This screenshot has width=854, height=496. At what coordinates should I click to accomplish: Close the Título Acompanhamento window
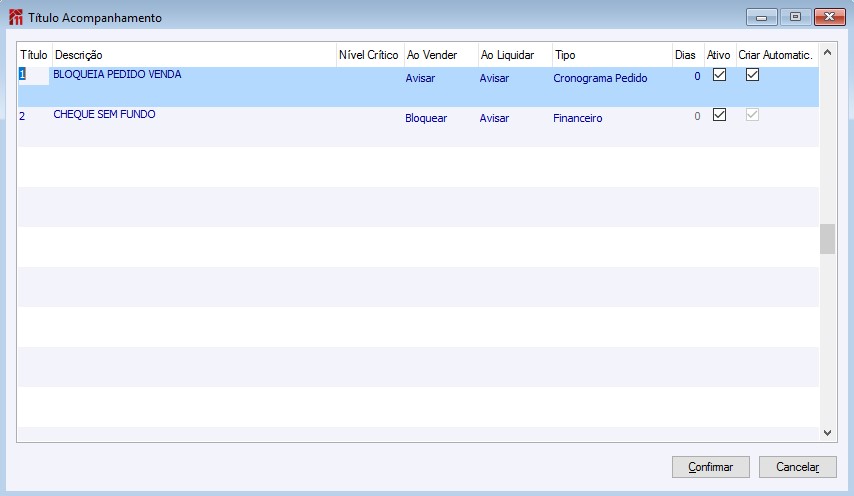point(829,17)
